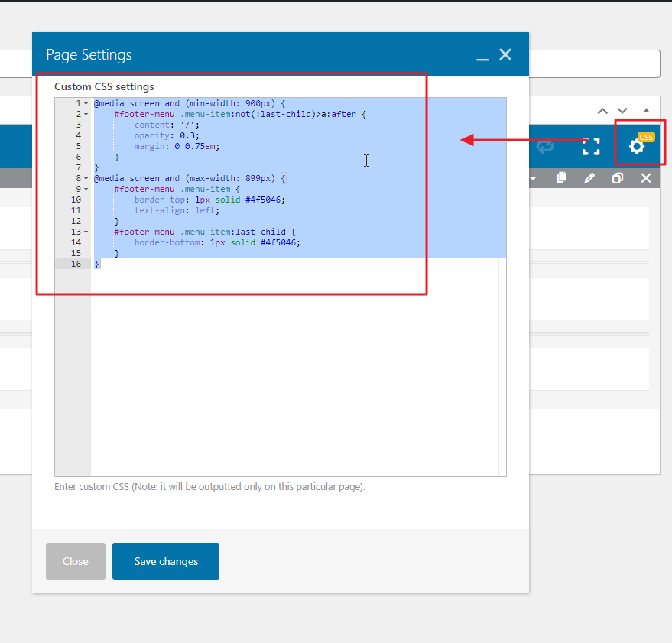Minimize the Page Settings dialog
This screenshot has height=643, width=672.
tap(482, 59)
